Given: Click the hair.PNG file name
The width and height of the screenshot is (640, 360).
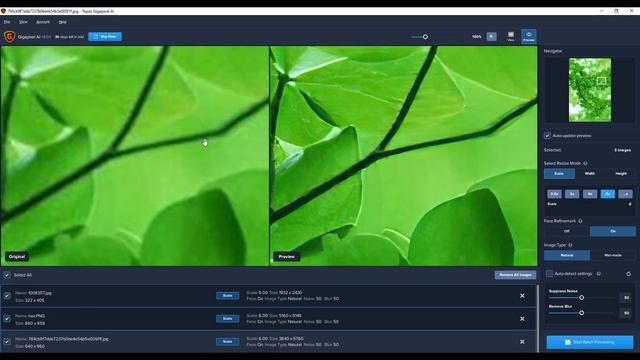Looking at the screenshot, I should (x=36, y=316).
